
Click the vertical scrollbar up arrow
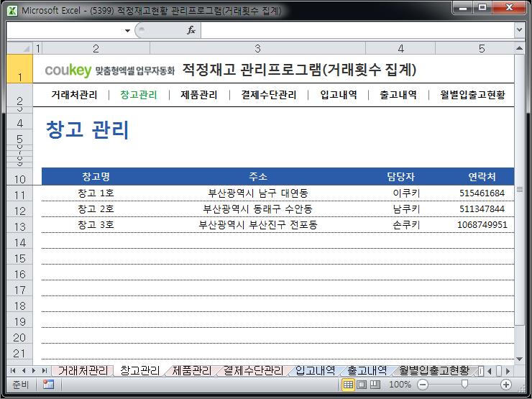(x=519, y=48)
